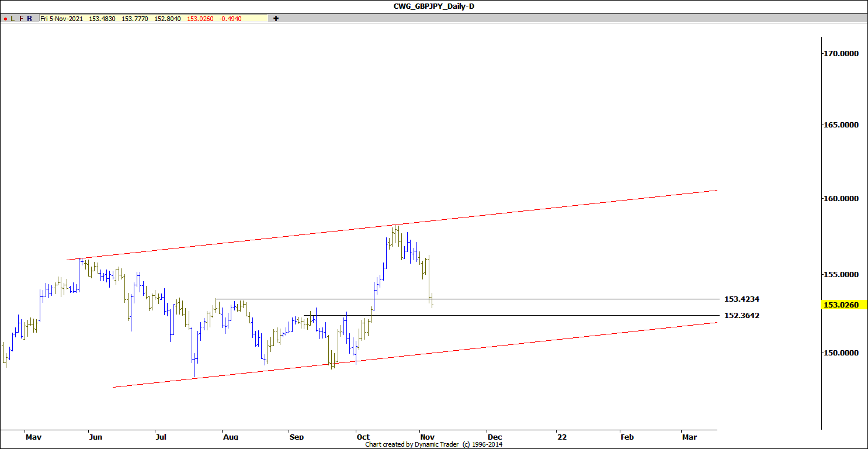This screenshot has height=449, width=868.
Task: Click the R button in the toolbar
Action: [30, 19]
